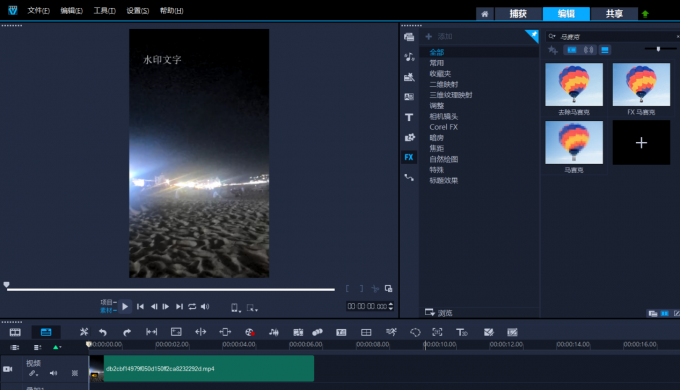Toggle repeat playback mode
Screen dimensions: 680x390
192,307
